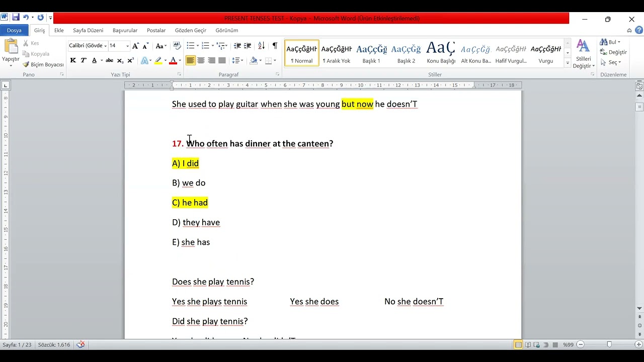Viewport: 644px width, 362px height.
Task: Open the line spacing dropdown
Action: (x=237, y=60)
